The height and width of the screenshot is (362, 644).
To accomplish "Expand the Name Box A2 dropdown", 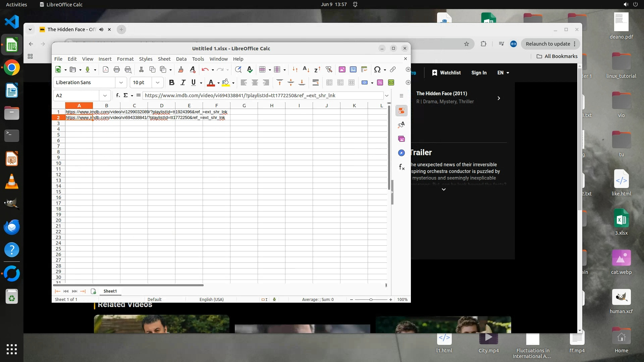I will click(105, 96).
